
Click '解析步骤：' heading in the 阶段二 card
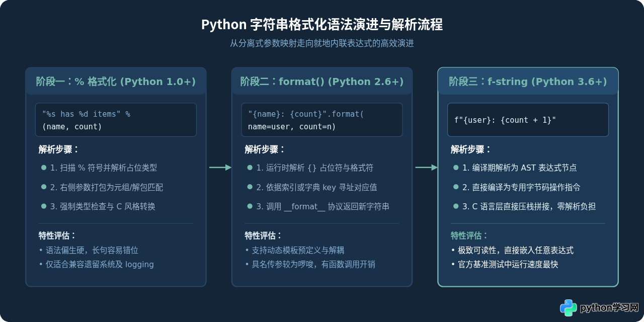(x=265, y=149)
